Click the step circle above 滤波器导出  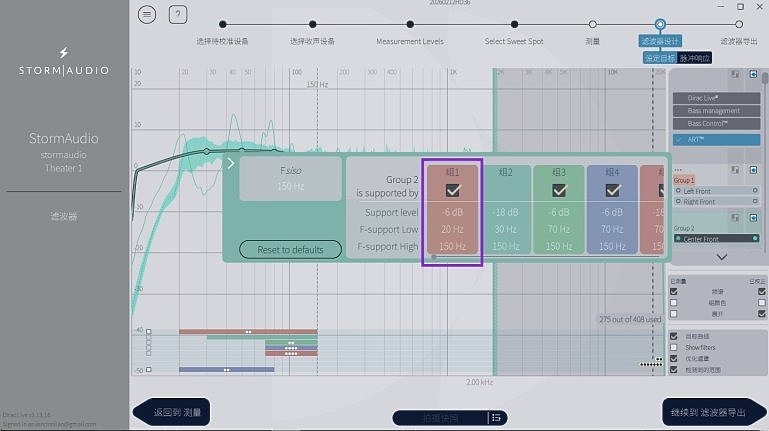point(739,24)
